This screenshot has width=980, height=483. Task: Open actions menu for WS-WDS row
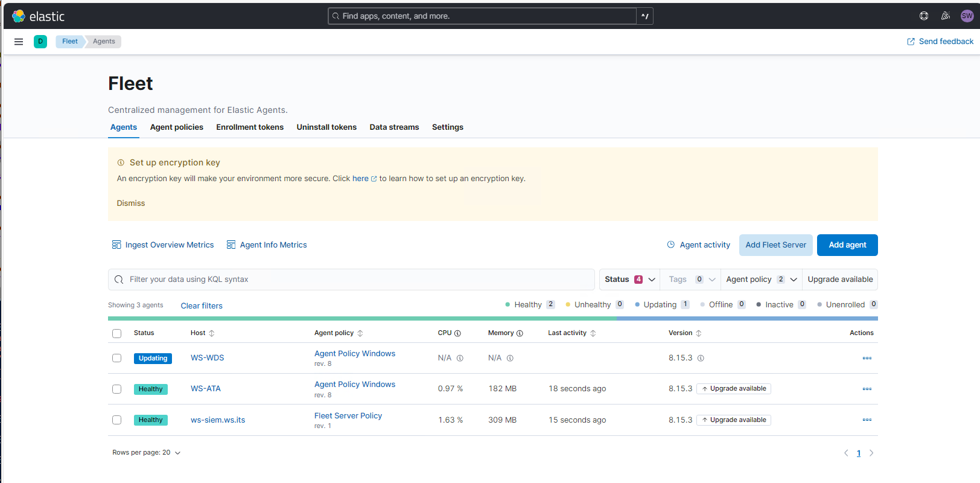point(867,358)
